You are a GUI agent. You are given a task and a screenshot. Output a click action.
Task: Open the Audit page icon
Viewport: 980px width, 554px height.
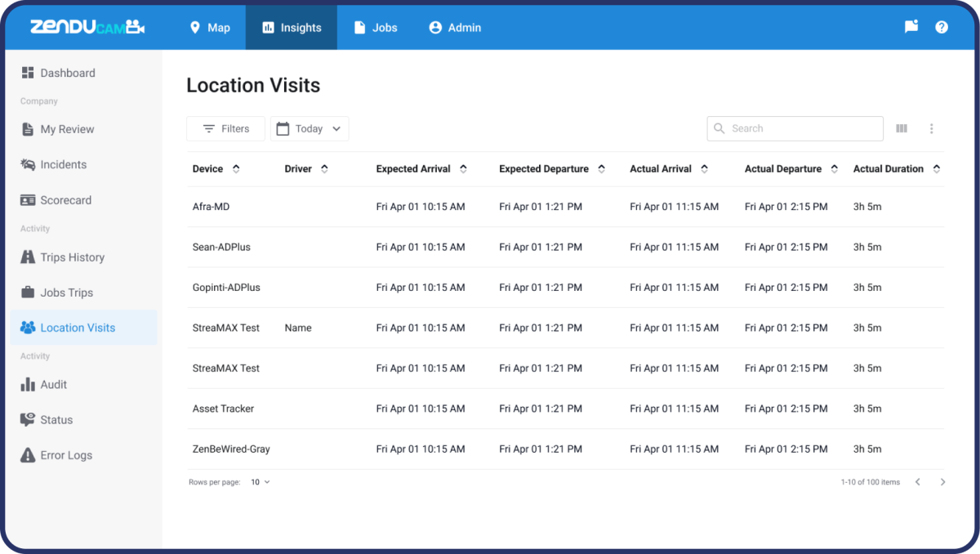click(x=27, y=384)
